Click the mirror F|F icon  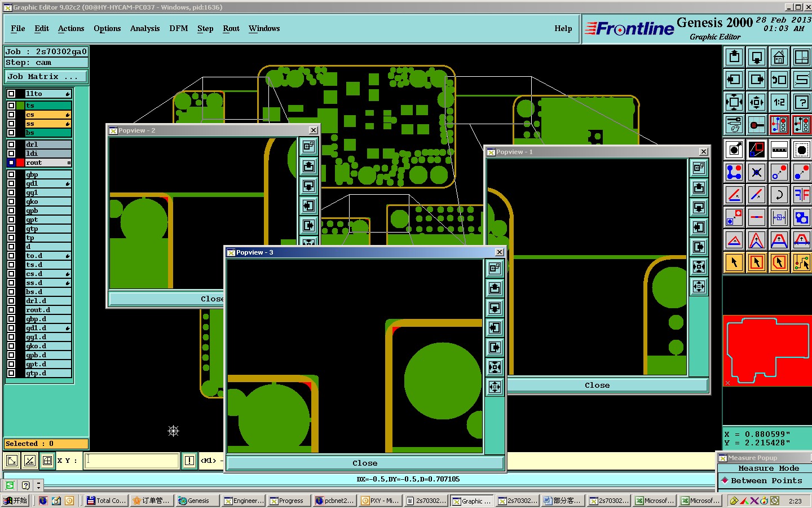(802, 195)
